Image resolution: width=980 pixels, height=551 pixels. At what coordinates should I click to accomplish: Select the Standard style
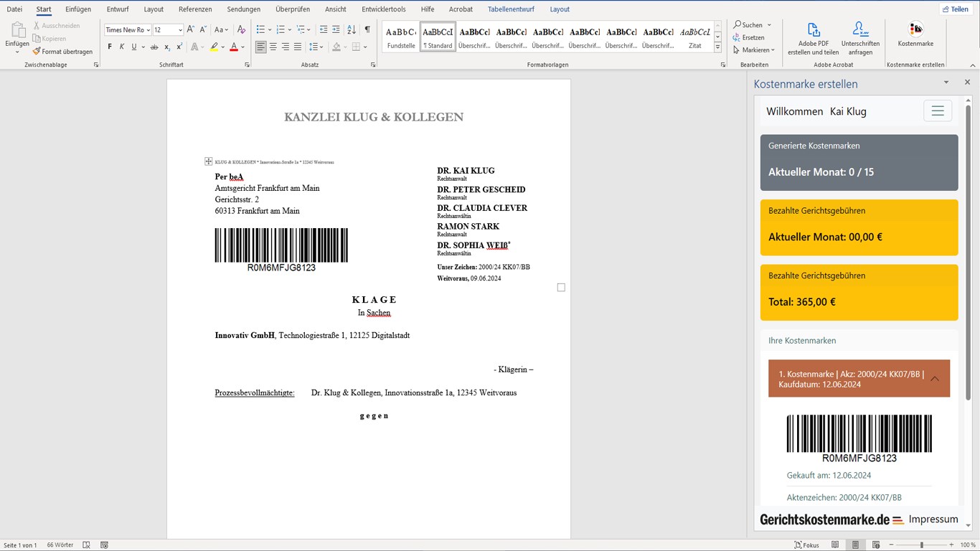pyautogui.click(x=438, y=37)
